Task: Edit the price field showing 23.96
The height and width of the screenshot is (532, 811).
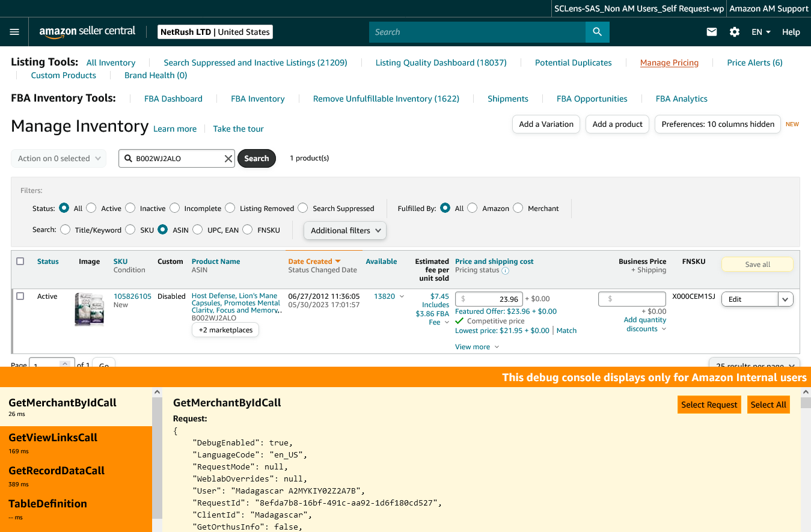Action: [x=488, y=299]
